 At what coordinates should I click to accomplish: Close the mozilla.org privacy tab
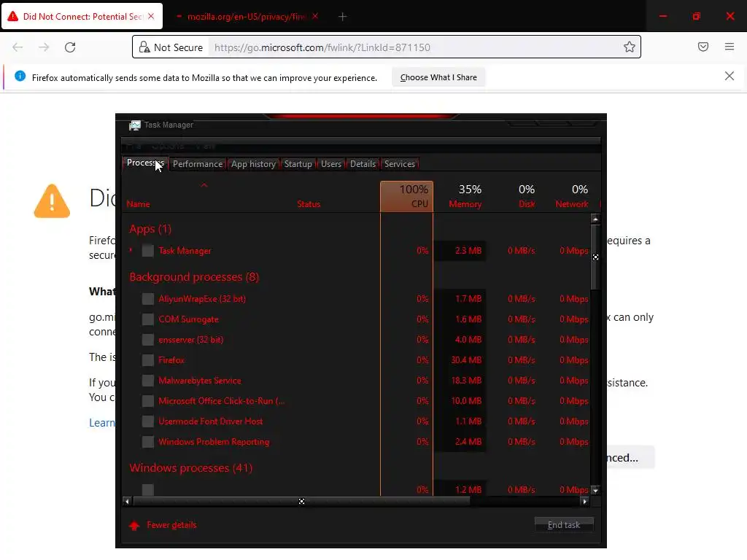tap(315, 16)
